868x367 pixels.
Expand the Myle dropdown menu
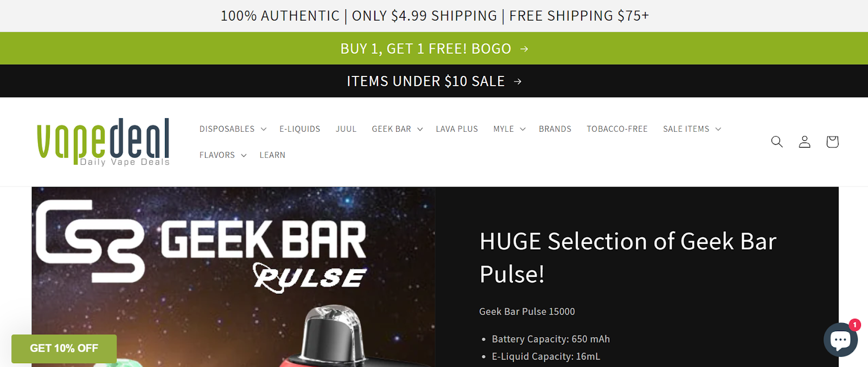tap(509, 129)
